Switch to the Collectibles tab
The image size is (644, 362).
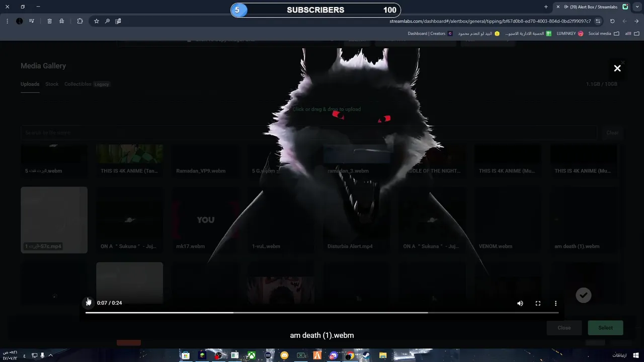77,84
